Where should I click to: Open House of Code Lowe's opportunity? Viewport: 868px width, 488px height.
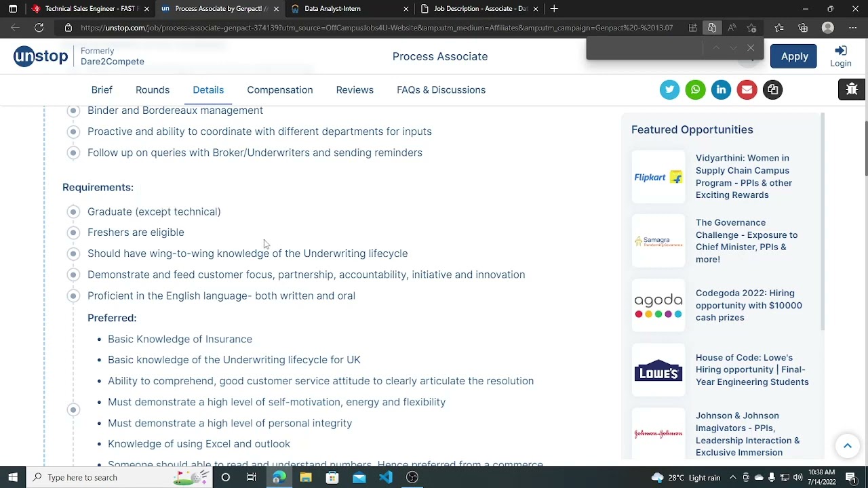[x=752, y=369]
